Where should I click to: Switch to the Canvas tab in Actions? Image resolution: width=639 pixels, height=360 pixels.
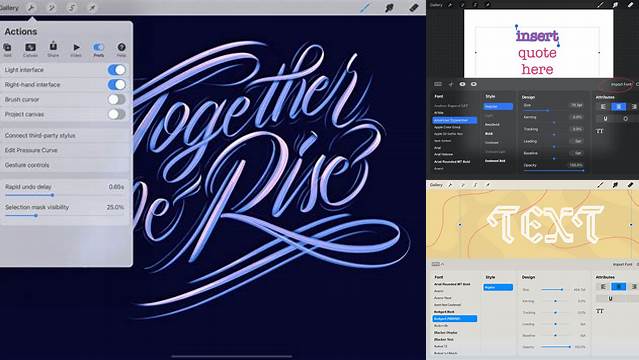click(x=30, y=49)
